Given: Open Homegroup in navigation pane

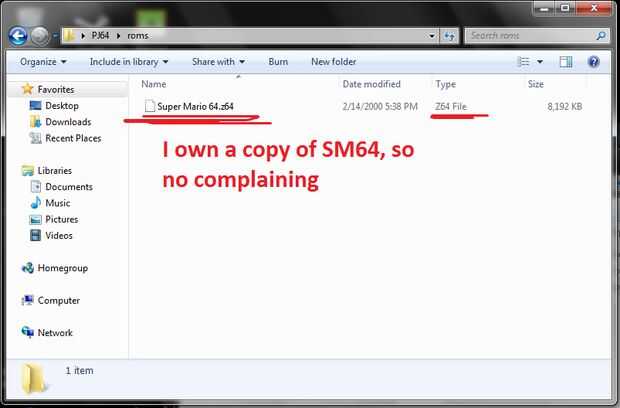Looking at the screenshot, I should point(62,268).
